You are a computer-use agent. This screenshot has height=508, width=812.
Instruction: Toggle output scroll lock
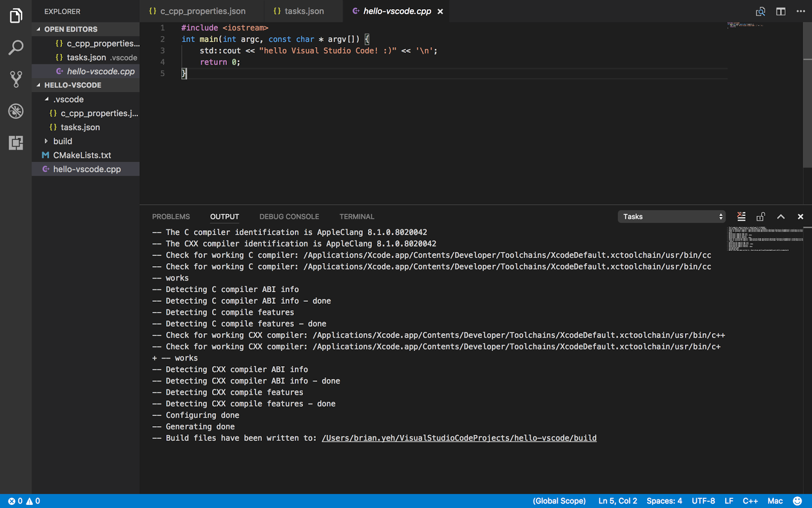760,216
